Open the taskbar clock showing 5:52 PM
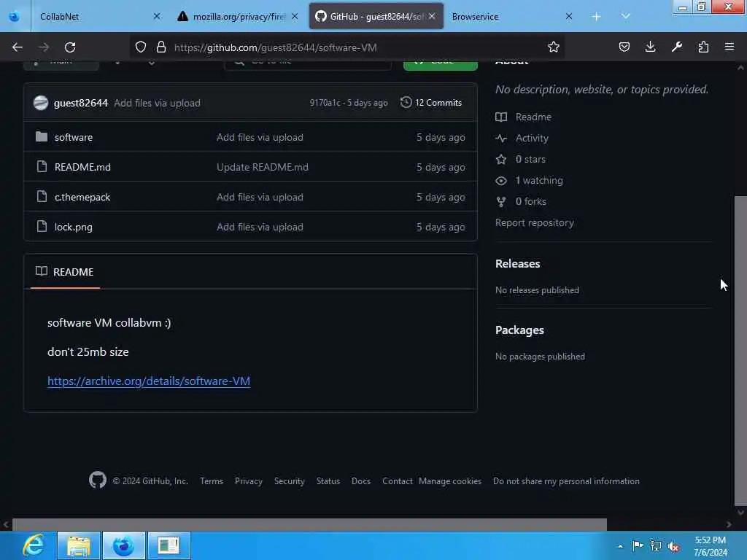Image resolution: width=747 pixels, height=560 pixels. [711, 546]
